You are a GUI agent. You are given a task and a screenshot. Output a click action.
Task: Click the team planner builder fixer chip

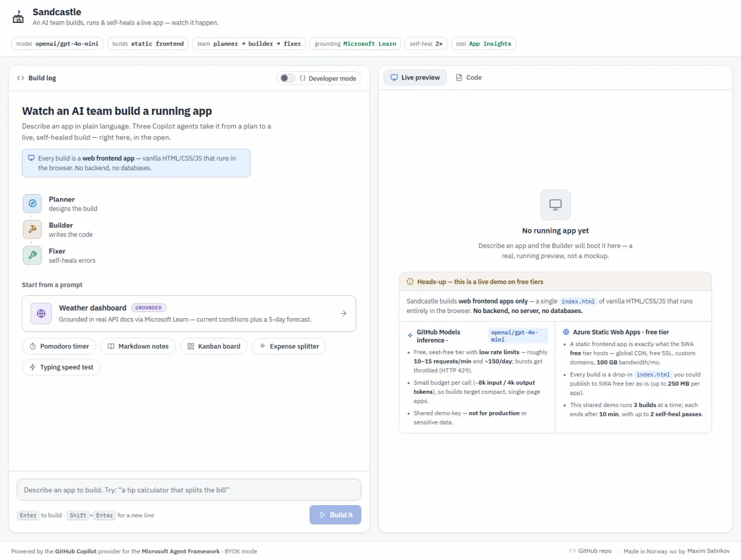[249, 44]
